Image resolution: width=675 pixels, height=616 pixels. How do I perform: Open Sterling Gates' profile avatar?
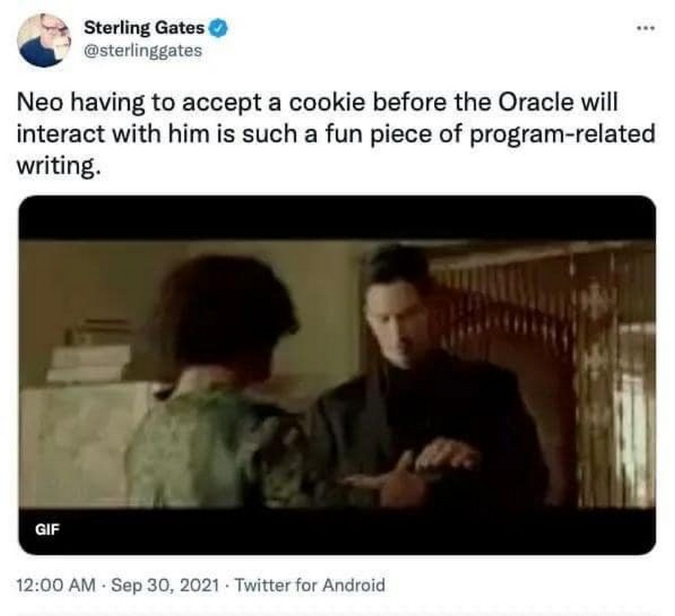[43, 40]
